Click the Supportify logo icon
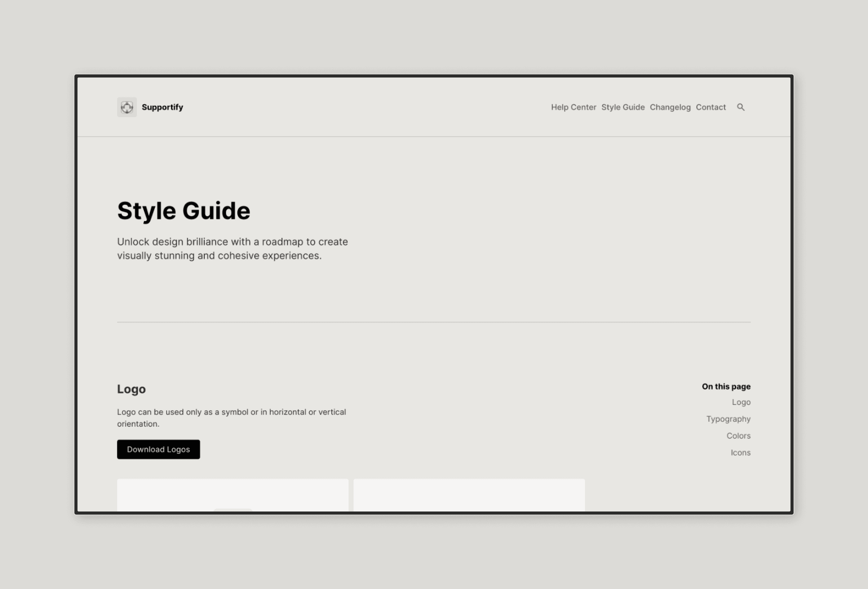 point(127,107)
